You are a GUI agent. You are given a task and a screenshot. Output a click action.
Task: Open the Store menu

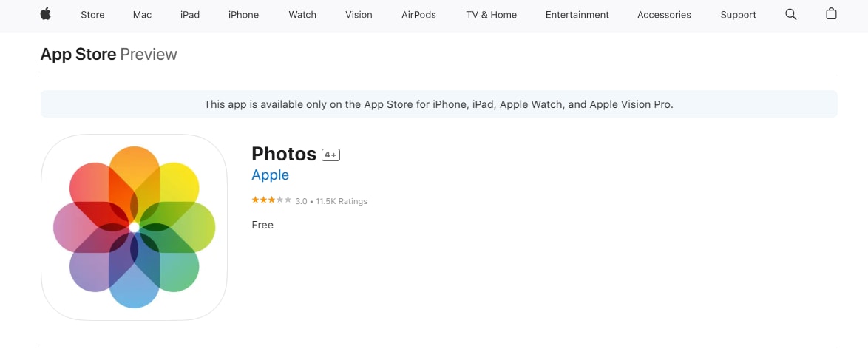[92, 15]
